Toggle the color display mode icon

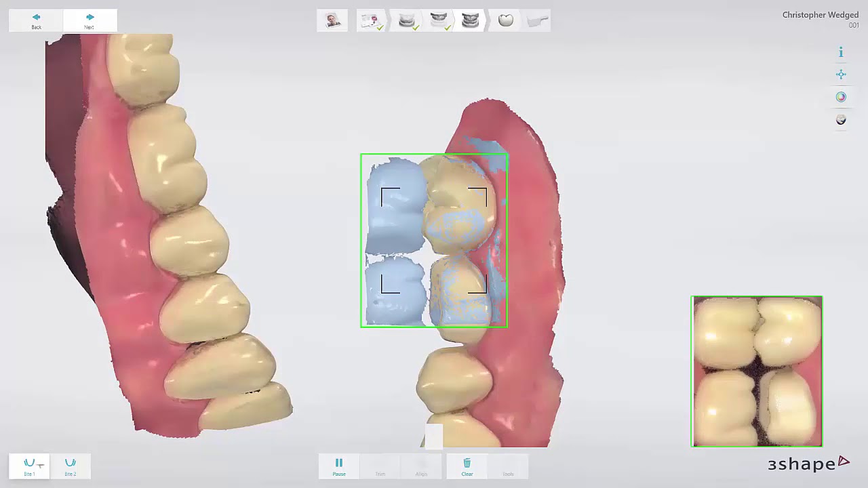841,97
